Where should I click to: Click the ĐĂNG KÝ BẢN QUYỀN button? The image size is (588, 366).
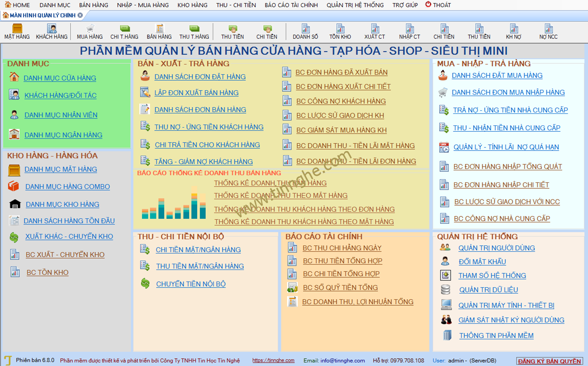[x=550, y=361]
